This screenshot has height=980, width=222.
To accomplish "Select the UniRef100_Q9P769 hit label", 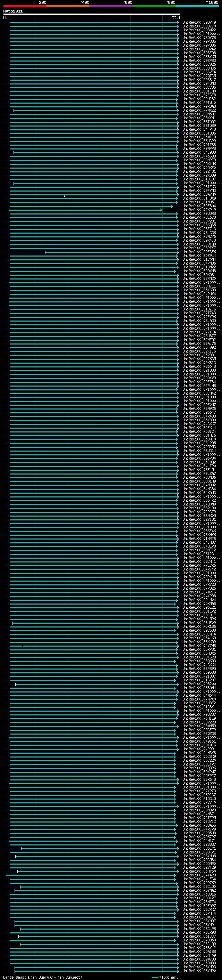I will tap(199, 883).
